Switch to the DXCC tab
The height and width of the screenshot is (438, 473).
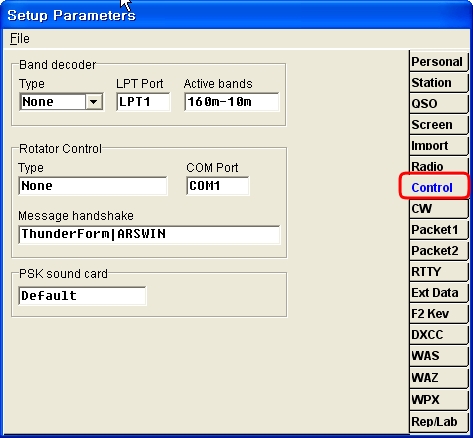(x=438, y=335)
